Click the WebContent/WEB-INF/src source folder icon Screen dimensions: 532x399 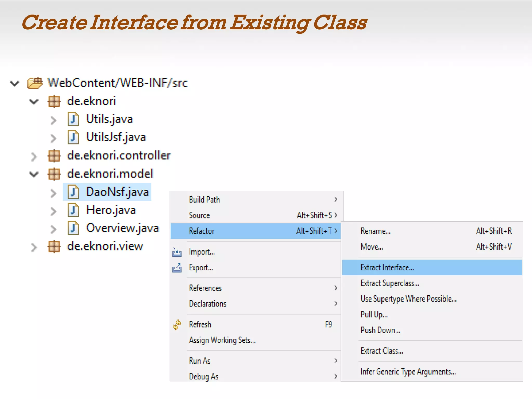[35, 83]
